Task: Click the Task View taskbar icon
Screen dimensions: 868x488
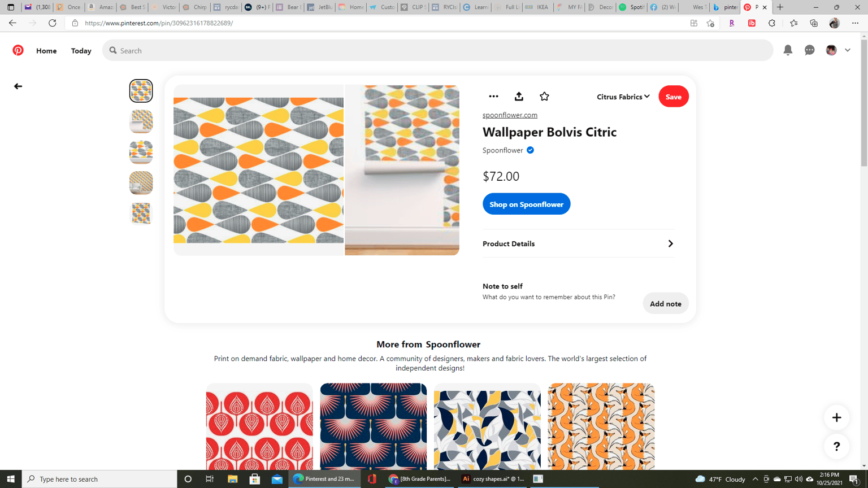Action: [210, 479]
